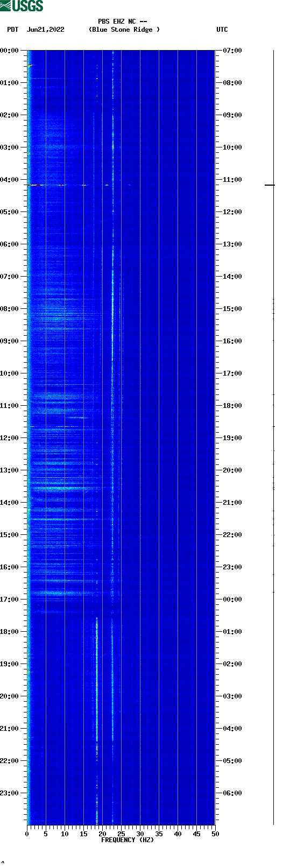The height and width of the screenshot is (868, 297).
Task: Click frequency axis tick '25'
Action: 121,834
